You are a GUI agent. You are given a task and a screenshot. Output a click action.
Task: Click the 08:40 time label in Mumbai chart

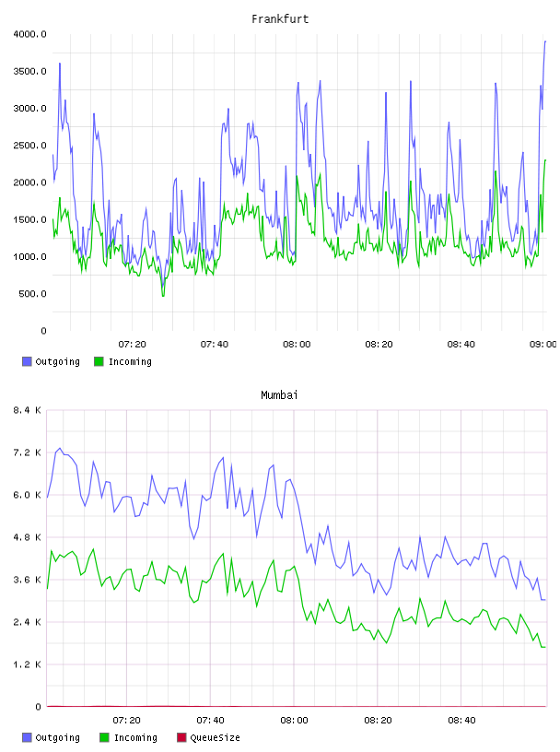point(461,721)
